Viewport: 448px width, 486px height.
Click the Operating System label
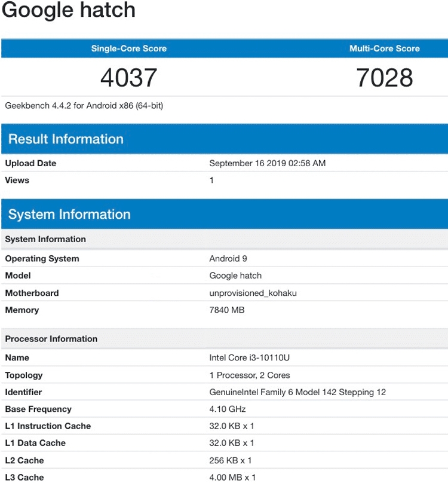(x=42, y=258)
